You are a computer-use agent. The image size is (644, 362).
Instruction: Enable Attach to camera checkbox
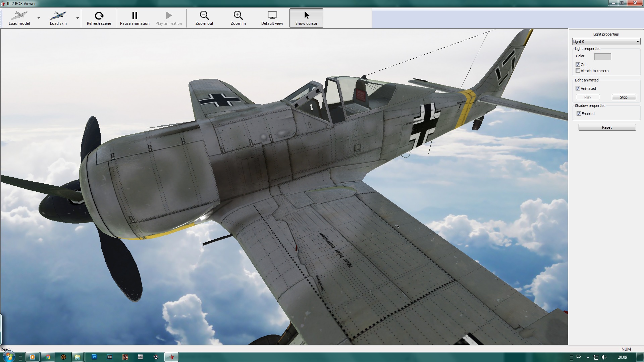coord(578,71)
